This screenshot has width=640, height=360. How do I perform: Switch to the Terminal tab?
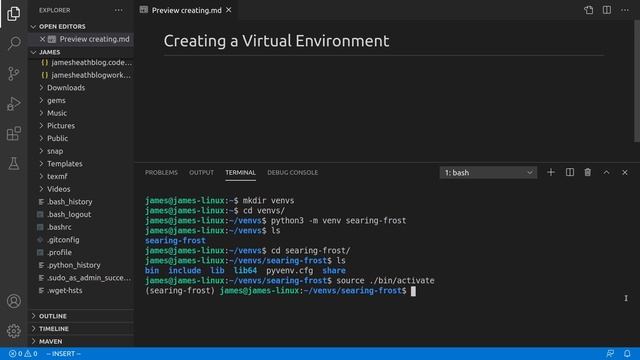240,173
